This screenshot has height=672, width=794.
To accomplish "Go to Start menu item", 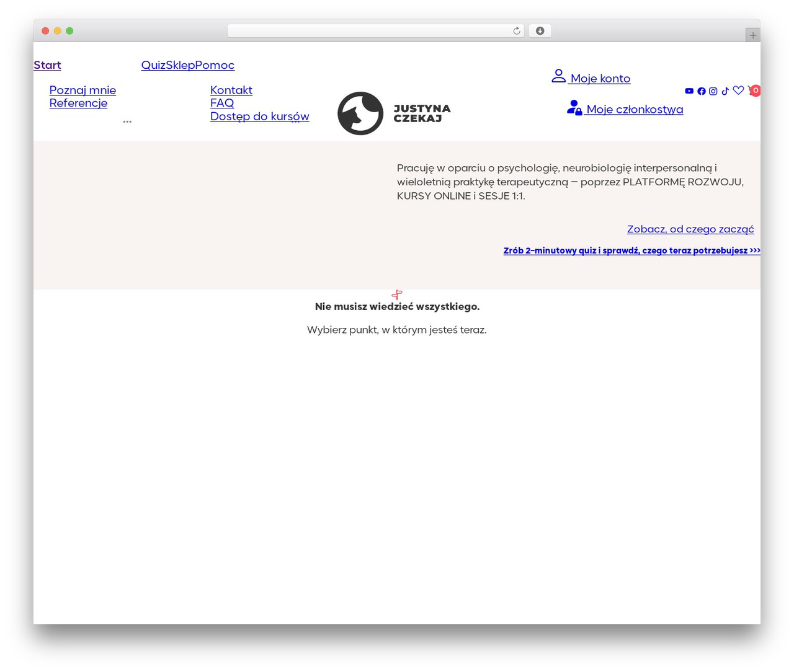I will pos(47,65).
